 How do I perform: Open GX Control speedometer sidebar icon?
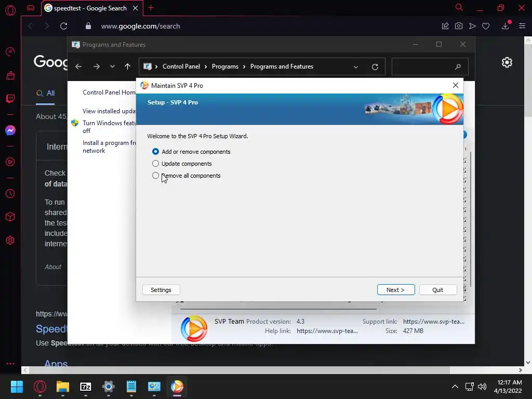(x=10, y=51)
